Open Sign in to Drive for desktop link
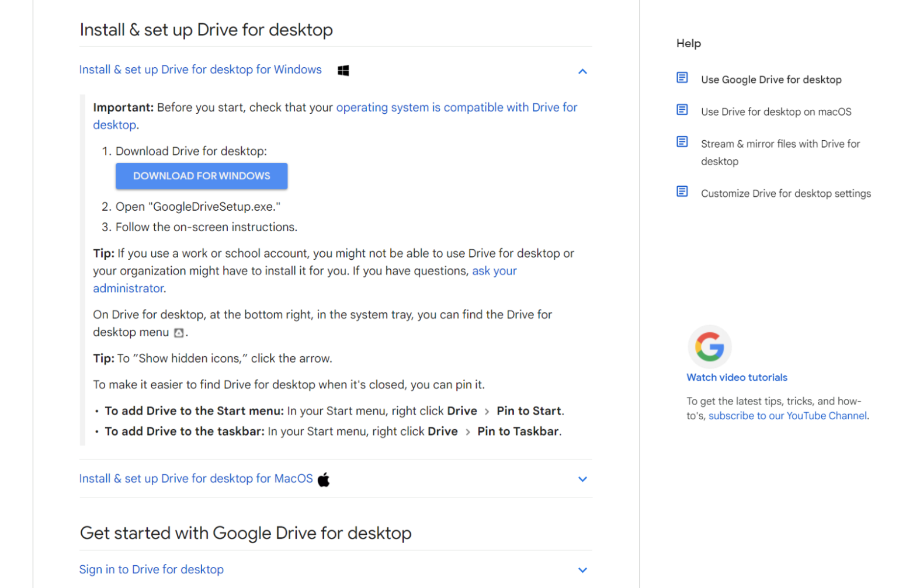 pos(151,569)
